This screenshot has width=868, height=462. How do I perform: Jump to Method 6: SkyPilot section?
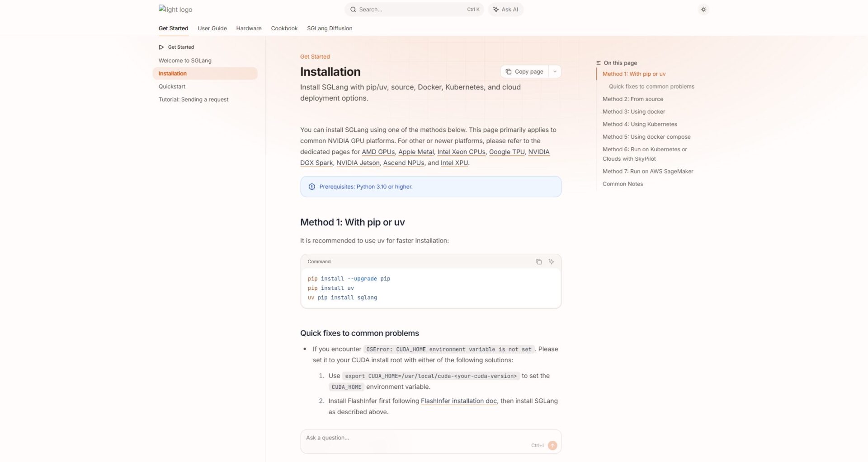tap(645, 154)
